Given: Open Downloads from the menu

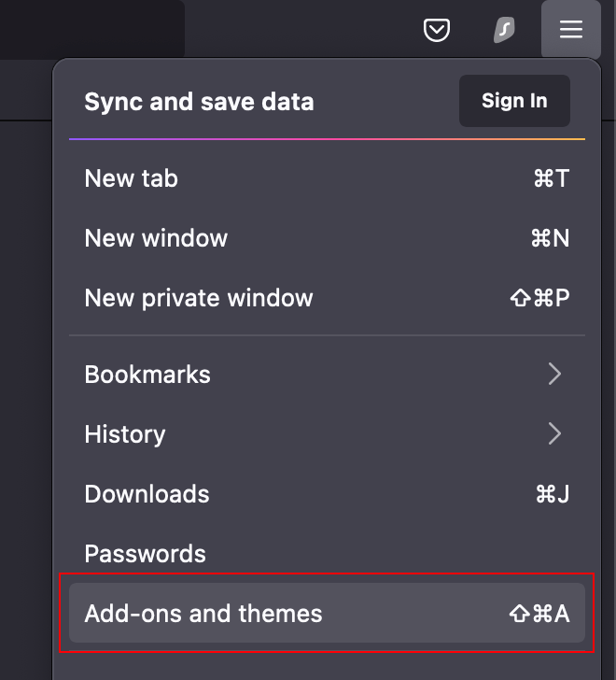Looking at the screenshot, I should pyautogui.click(x=147, y=494).
